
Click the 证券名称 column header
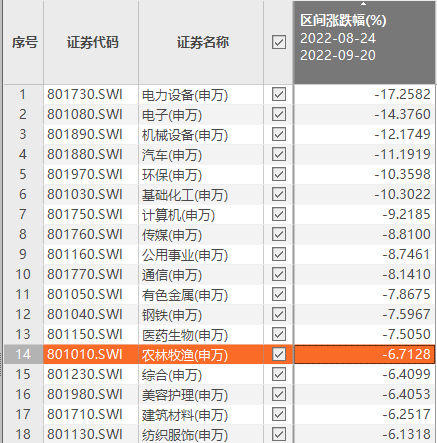pyautogui.click(x=201, y=42)
